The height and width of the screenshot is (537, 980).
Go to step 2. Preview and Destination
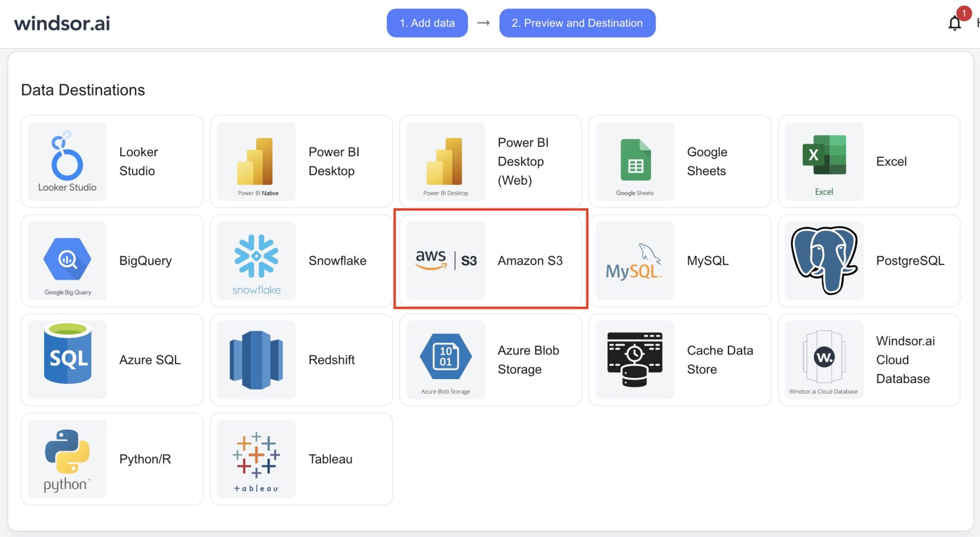pyautogui.click(x=577, y=23)
